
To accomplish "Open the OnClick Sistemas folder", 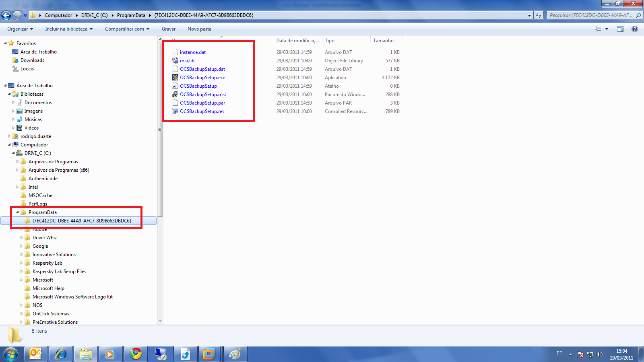I will tap(51, 314).
